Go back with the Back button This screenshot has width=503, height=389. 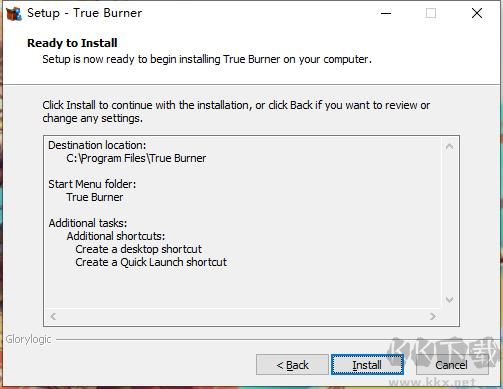[x=292, y=365]
